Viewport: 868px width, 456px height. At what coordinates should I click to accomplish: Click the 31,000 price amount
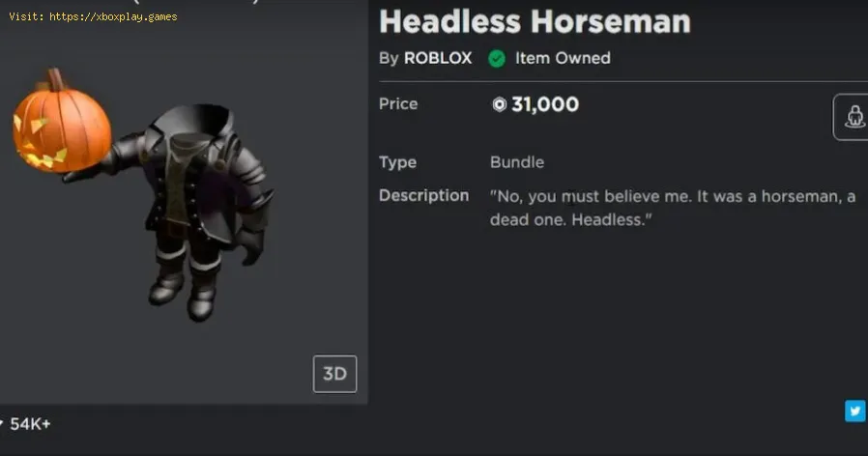[545, 104]
